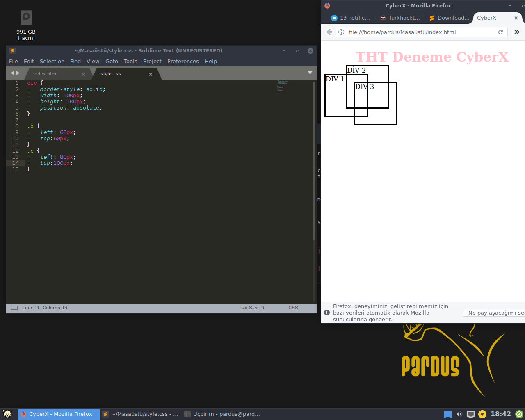
Task: Go to next tab with right arrow
Action: [x=18, y=73]
